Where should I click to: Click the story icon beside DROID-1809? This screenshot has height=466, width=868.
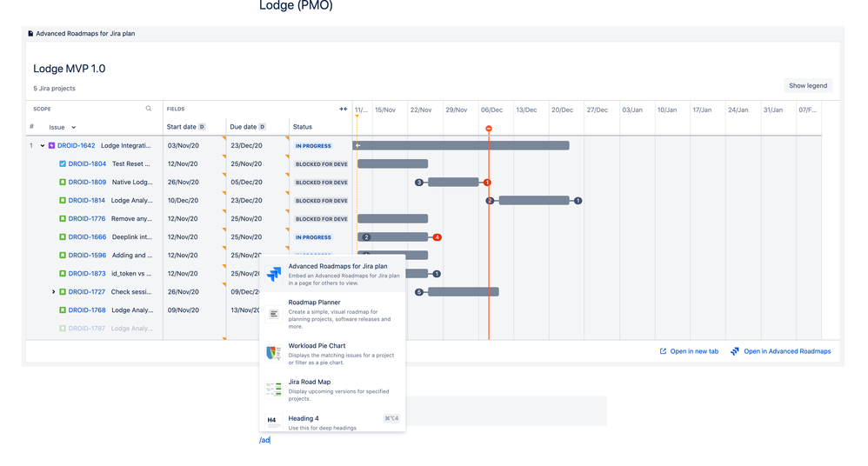point(63,182)
